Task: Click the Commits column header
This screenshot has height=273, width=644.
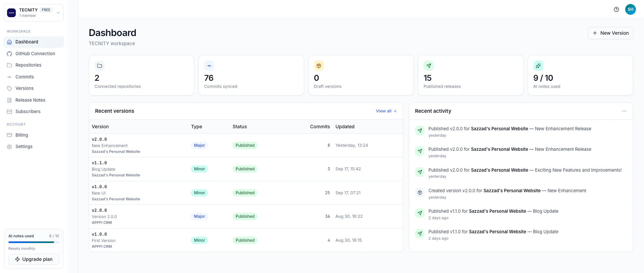Action: tap(320, 127)
